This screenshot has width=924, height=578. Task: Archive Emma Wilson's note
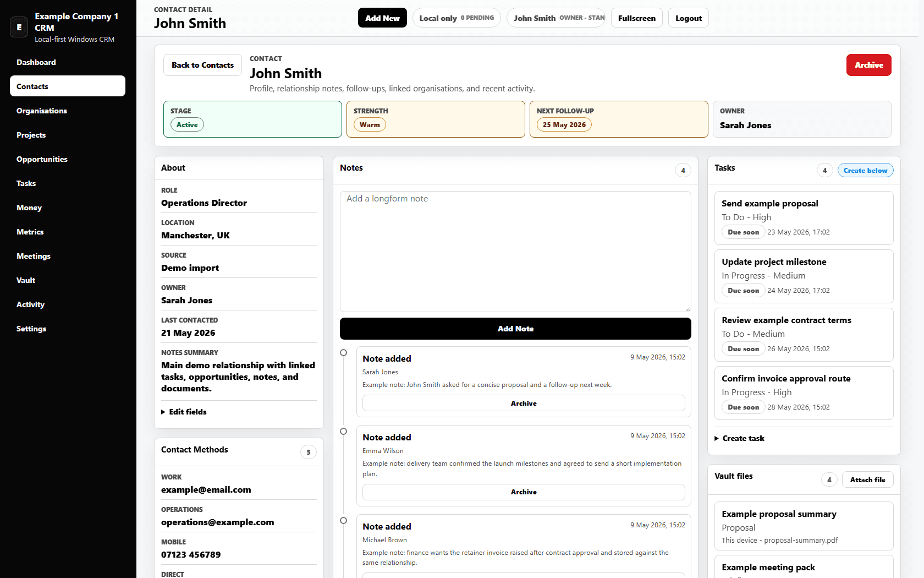[x=524, y=492]
